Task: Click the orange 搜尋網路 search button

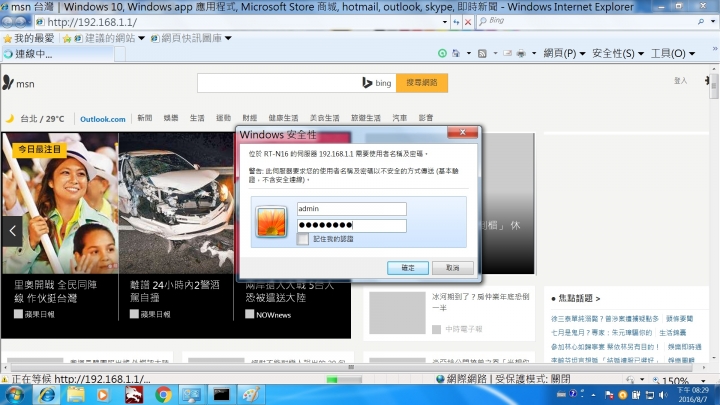Action: click(422, 83)
